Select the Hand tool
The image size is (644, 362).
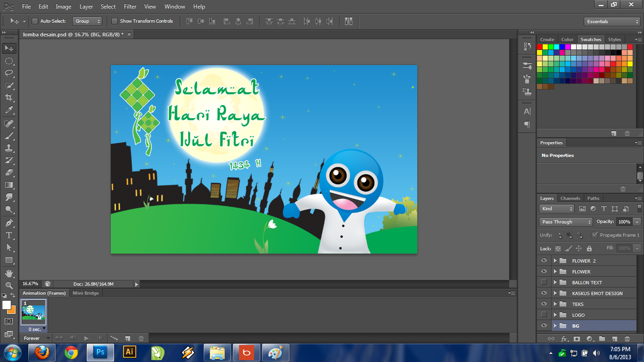[x=9, y=273]
